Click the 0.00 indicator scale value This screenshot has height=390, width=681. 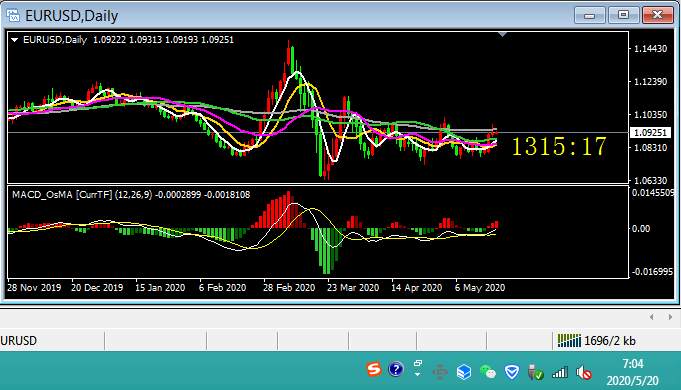641,228
